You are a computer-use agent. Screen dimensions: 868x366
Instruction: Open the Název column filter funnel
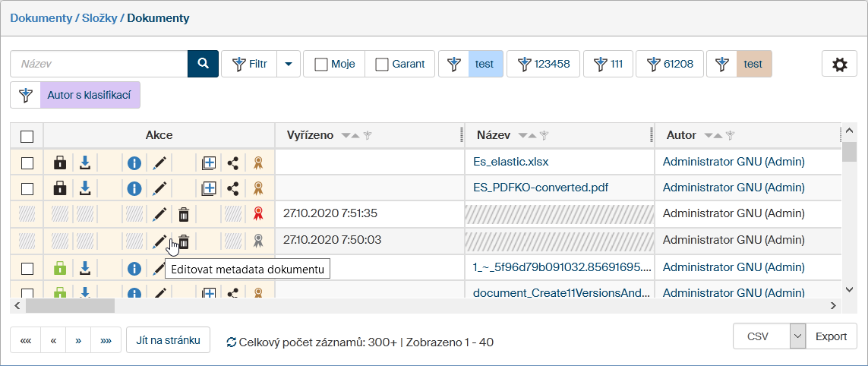[544, 136]
